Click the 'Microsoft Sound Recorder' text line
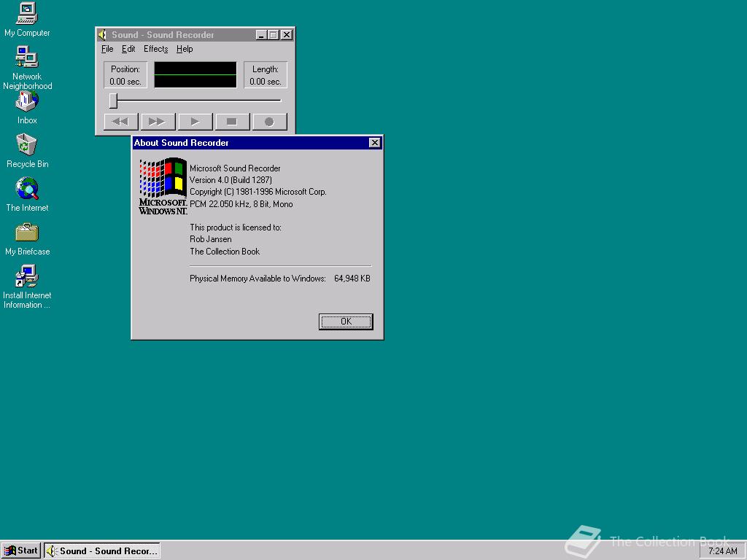Image resolution: width=747 pixels, height=560 pixels. coord(235,168)
